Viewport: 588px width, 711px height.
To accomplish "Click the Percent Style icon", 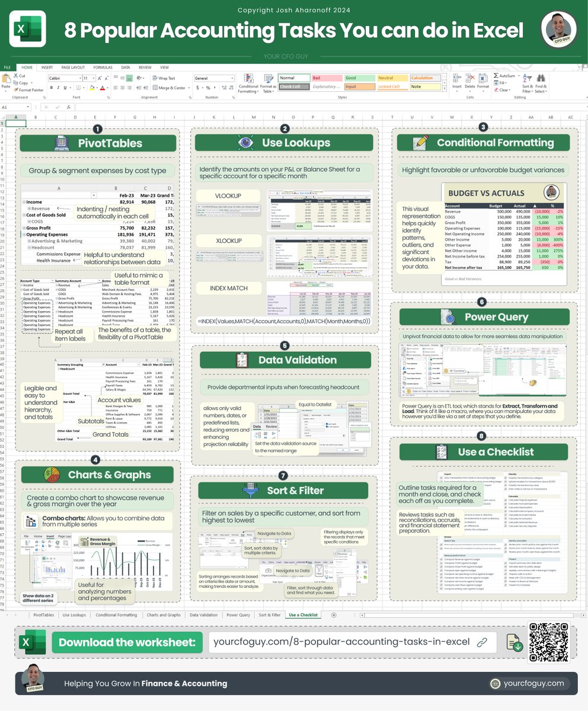I will click(x=207, y=88).
